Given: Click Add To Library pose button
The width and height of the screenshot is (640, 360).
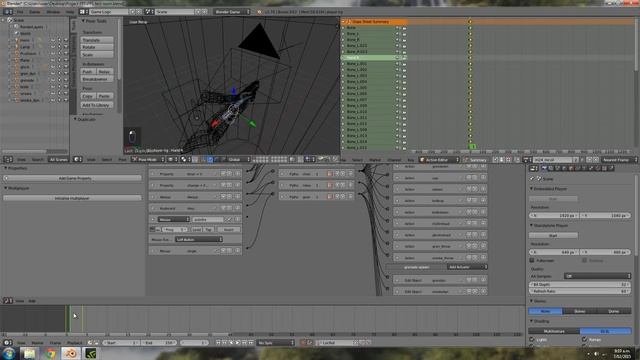Looking at the screenshot, I should (97, 105).
